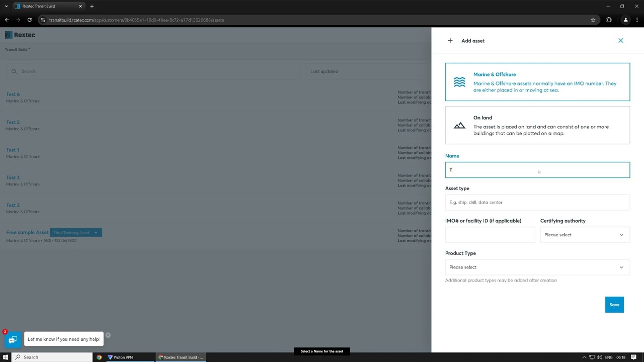Image resolution: width=644 pixels, height=362 pixels.
Task: Open the browser profile menu
Action: click(x=625, y=20)
